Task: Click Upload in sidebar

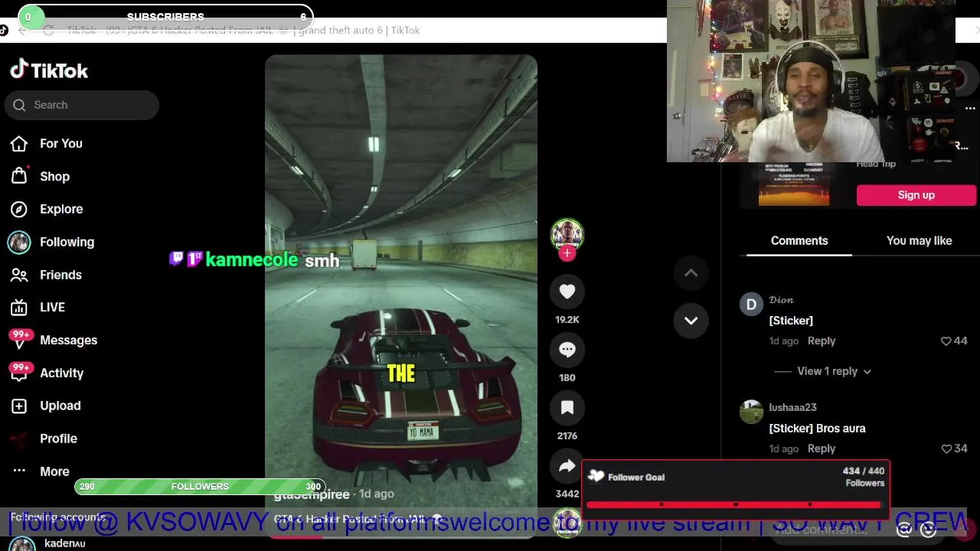Action: point(60,406)
